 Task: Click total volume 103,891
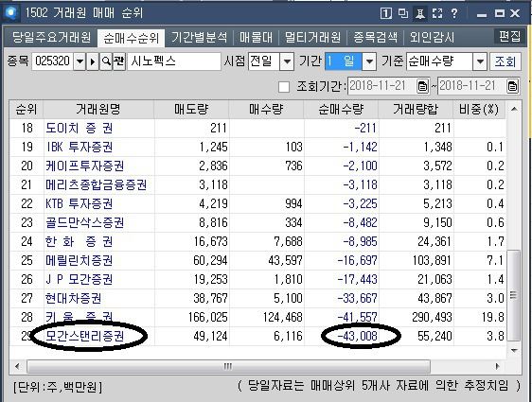[x=432, y=261]
